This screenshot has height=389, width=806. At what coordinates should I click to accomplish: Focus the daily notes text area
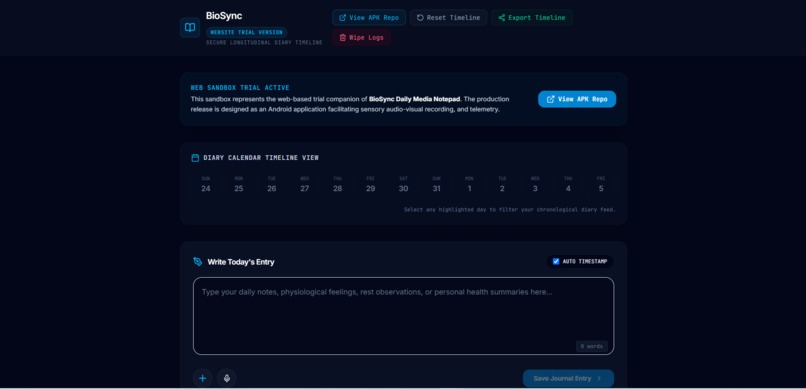click(x=404, y=316)
